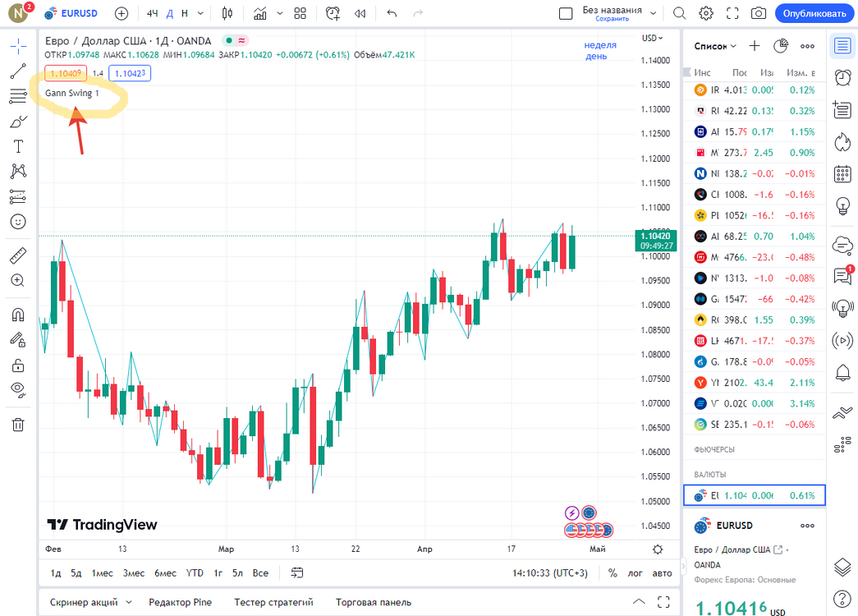Expand indicator templates dropdown arrow
The height and width of the screenshot is (616, 858).
280,13
